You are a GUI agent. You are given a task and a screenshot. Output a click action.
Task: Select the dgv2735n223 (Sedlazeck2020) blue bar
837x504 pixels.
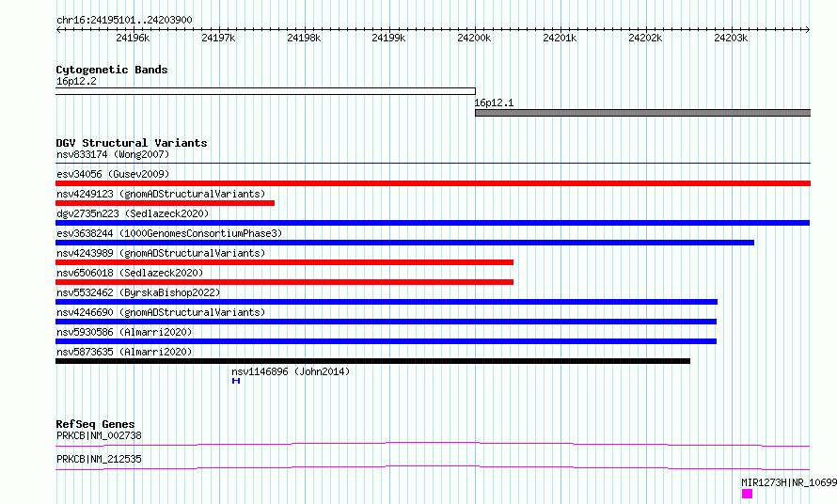tap(433, 223)
